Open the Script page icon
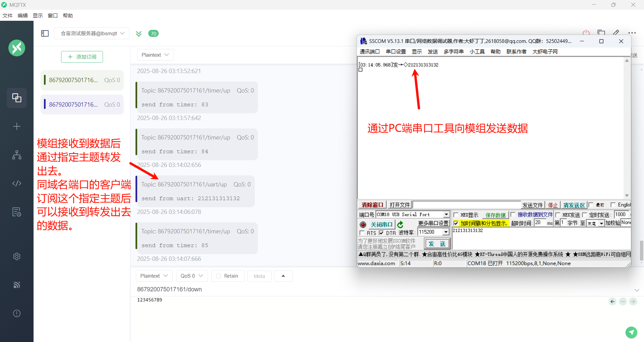The height and width of the screenshot is (342, 644). click(17, 183)
